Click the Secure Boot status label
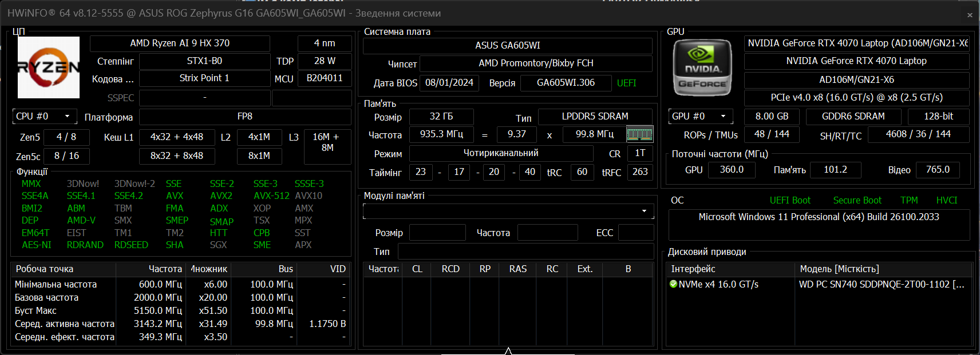 tap(857, 201)
